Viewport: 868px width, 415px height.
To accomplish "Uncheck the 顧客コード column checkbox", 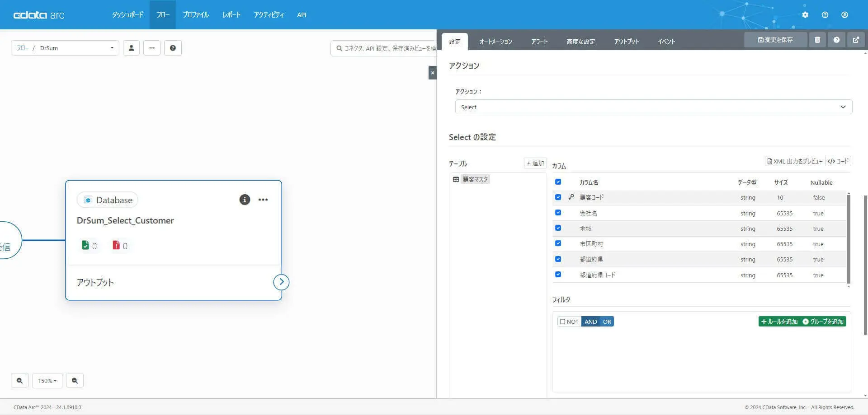I will click(558, 197).
